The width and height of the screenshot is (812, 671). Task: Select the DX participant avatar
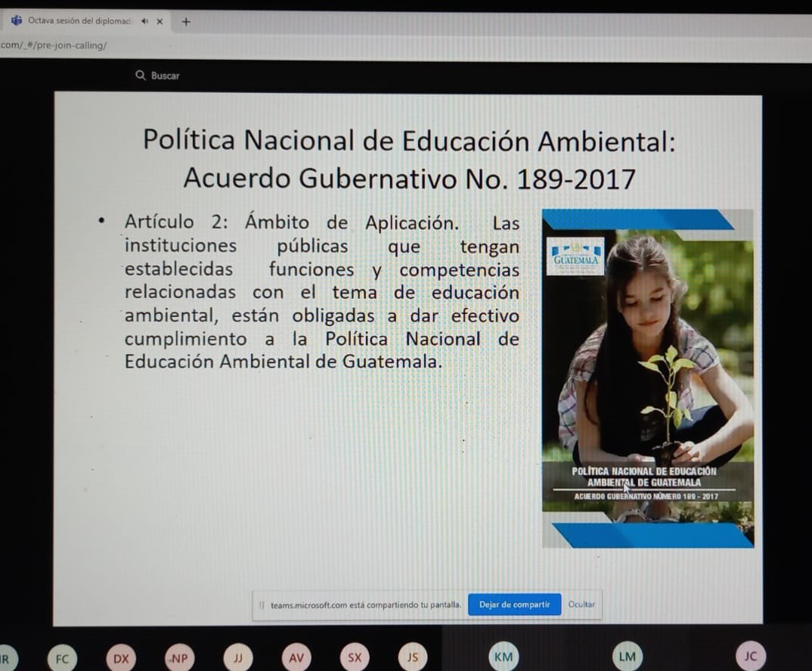click(120, 658)
